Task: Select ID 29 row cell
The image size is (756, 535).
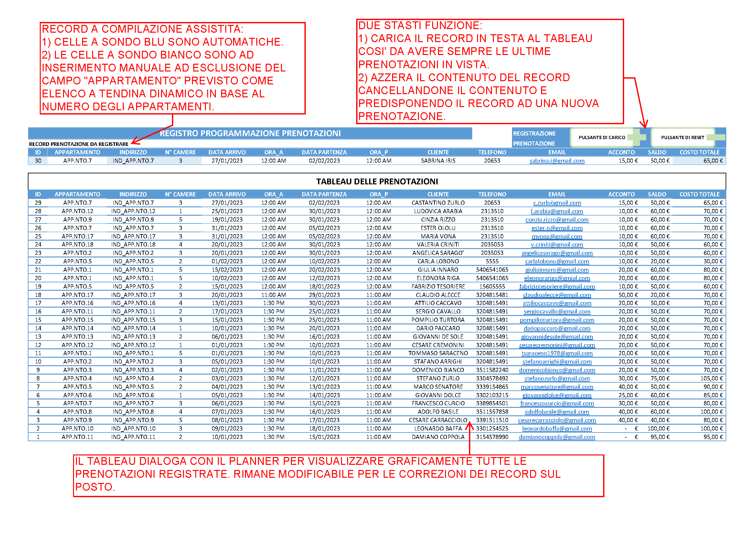Action: tap(38, 203)
